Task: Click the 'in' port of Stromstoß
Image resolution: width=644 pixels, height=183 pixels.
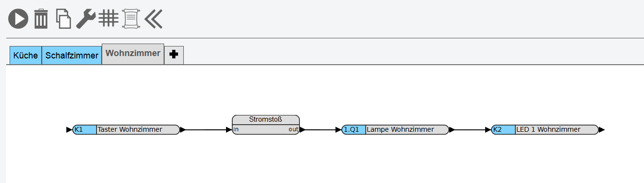Action: (236, 129)
